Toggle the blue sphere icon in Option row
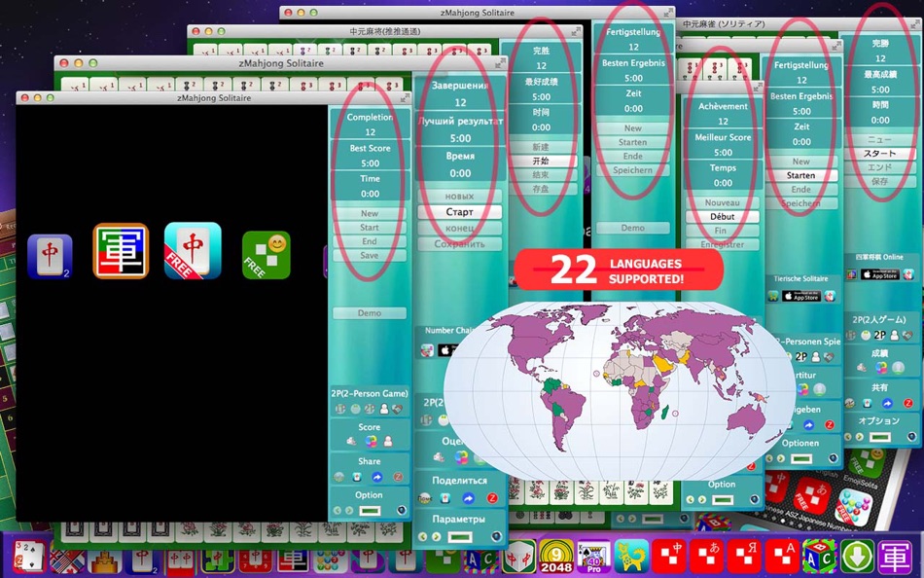The image size is (924, 578). [x=402, y=510]
